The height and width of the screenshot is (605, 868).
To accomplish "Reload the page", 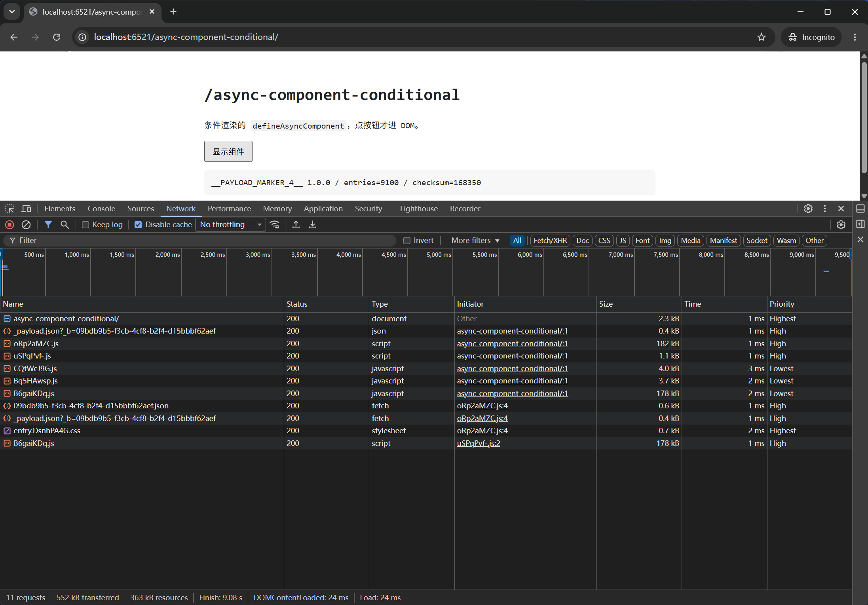I will pyautogui.click(x=57, y=37).
